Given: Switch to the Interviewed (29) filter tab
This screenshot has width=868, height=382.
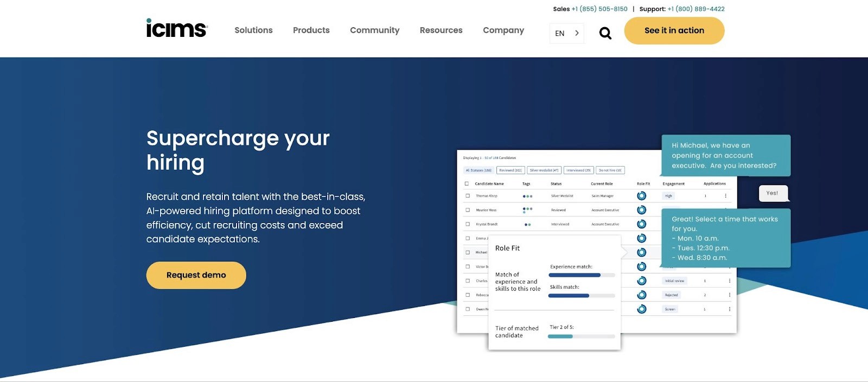Looking at the screenshot, I should click(579, 170).
